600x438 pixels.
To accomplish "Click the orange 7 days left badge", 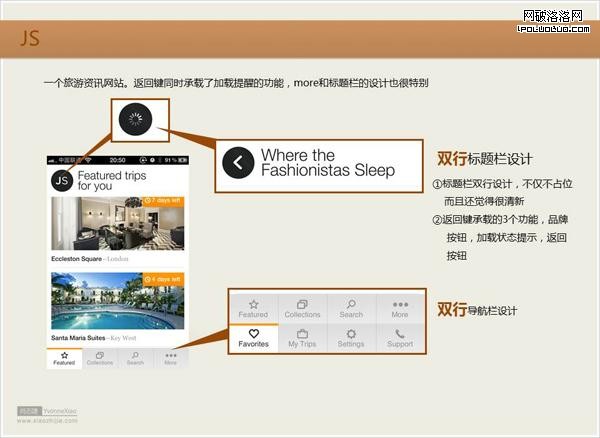I will coord(163,201).
